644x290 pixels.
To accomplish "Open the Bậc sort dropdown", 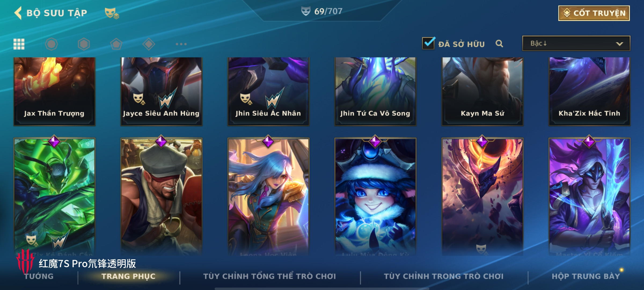I will coord(576,44).
